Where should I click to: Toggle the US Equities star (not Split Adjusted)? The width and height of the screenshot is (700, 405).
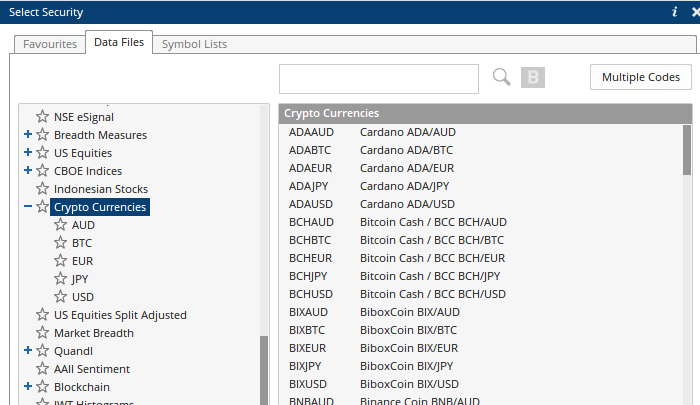42,153
